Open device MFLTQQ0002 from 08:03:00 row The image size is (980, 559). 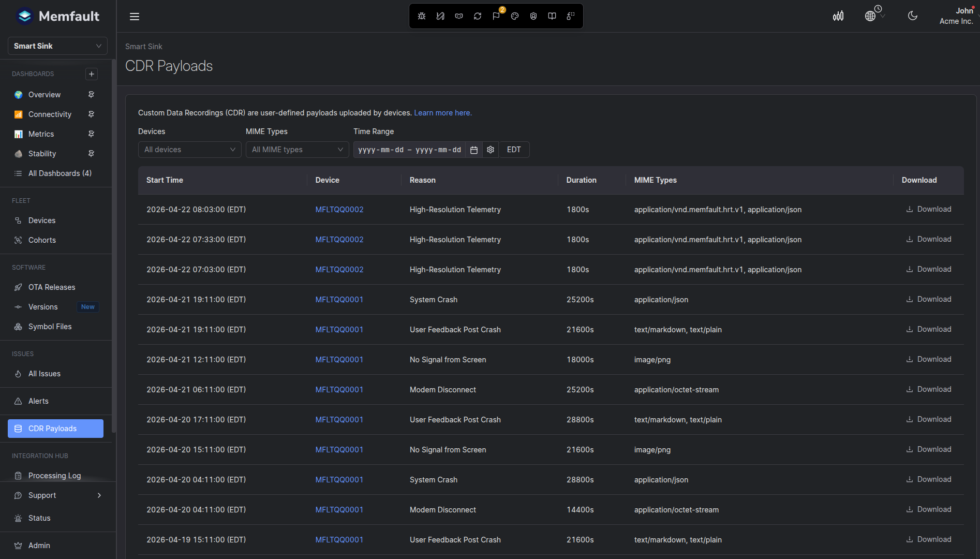click(x=339, y=210)
